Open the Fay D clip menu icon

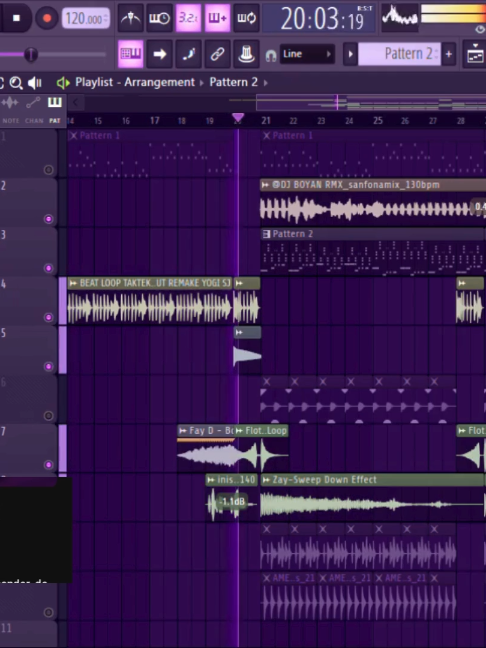coord(183,431)
